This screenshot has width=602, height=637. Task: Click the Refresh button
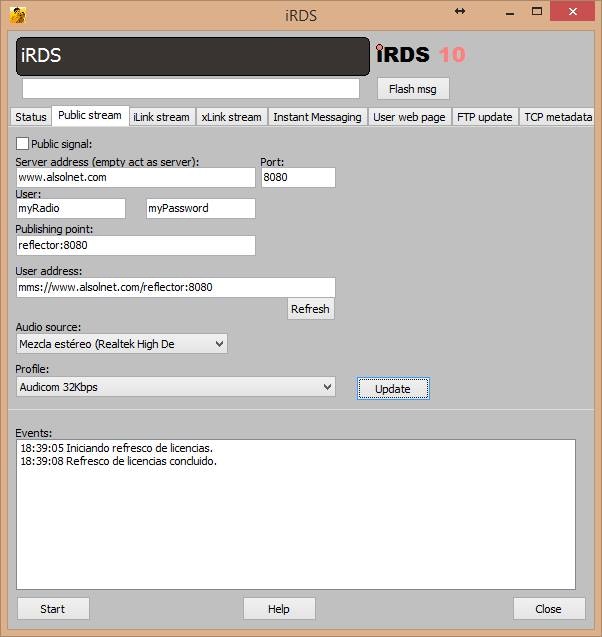pyautogui.click(x=310, y=309)
